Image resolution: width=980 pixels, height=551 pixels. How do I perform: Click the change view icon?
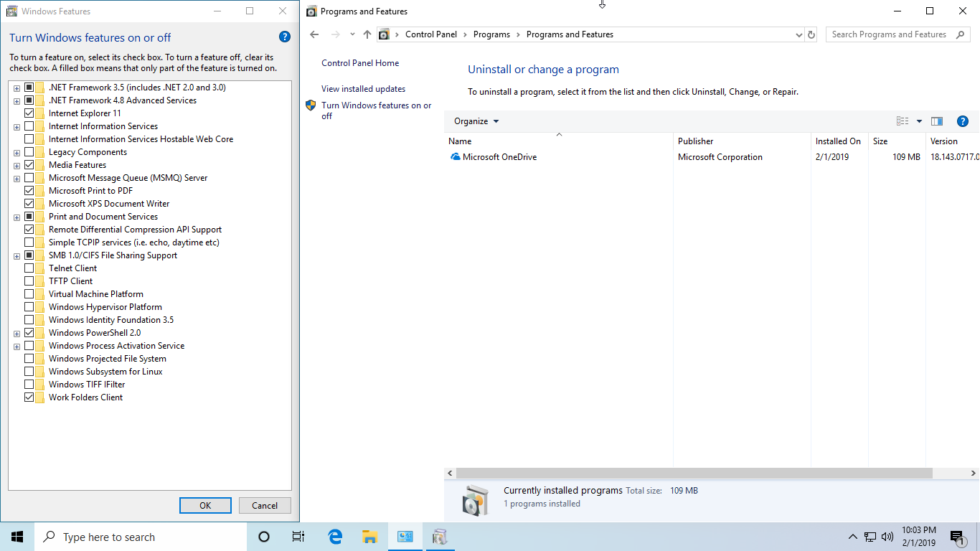(903, 121)
